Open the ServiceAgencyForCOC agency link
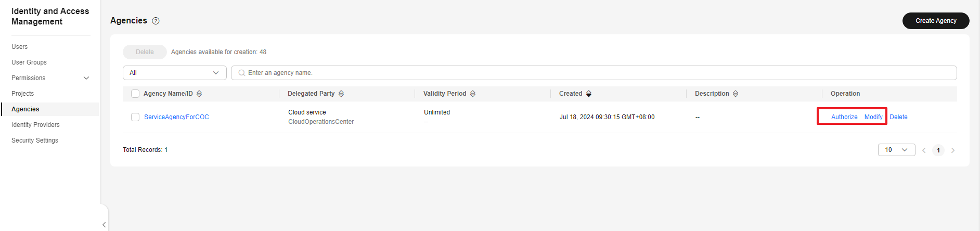The height and width of the screenshot is (231, 980). [x=176, y=117]
